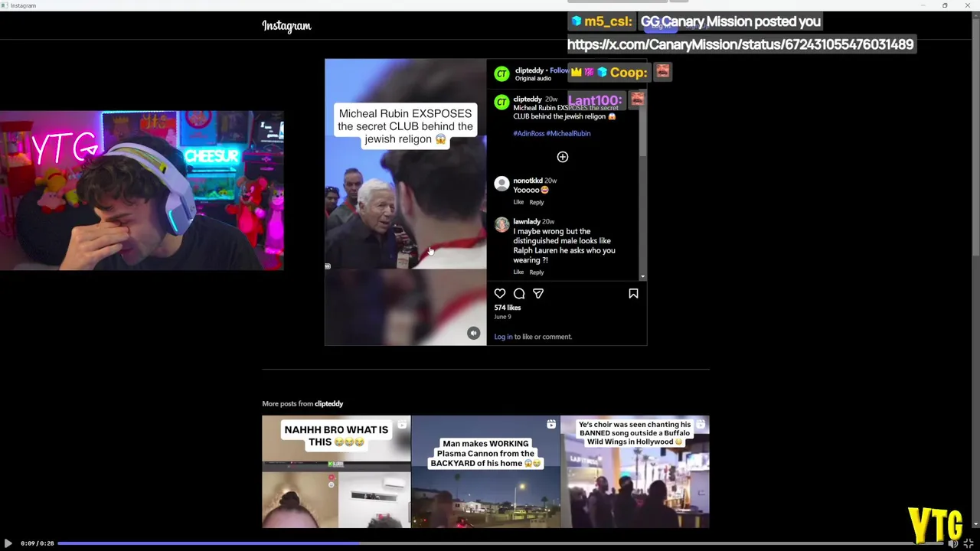980x551 pixels.
Task: Click reel caption about Micheal Rubin
Action: tap(564, 112)
